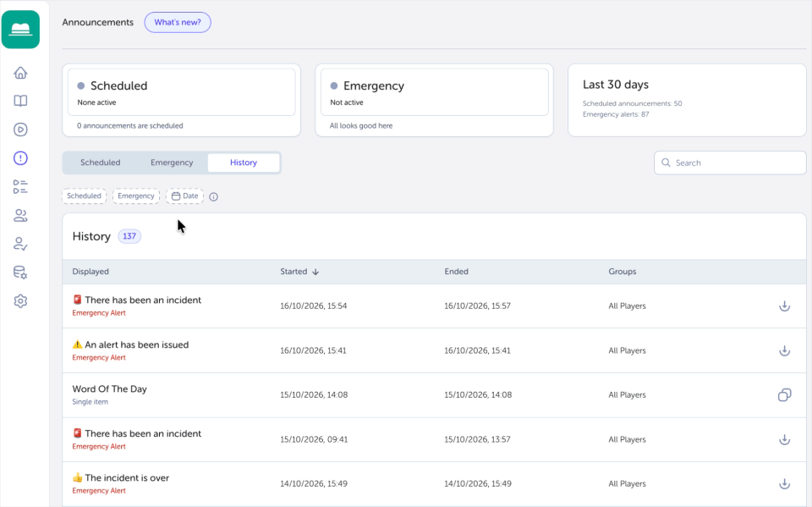Click the '15/10/2026, 13:57' ended time
812x507 pixels.
477,439
